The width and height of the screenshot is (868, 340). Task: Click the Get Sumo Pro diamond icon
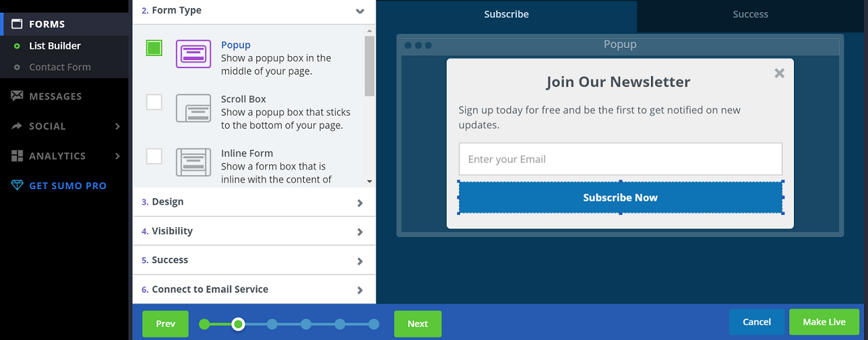tap(17, 186)
